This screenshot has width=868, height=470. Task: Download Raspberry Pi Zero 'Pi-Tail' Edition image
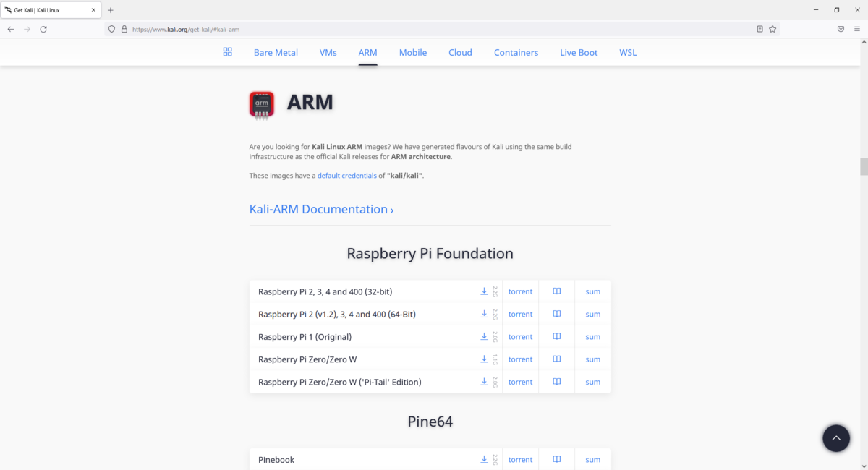pyautogui.click(x=484, y=381)
